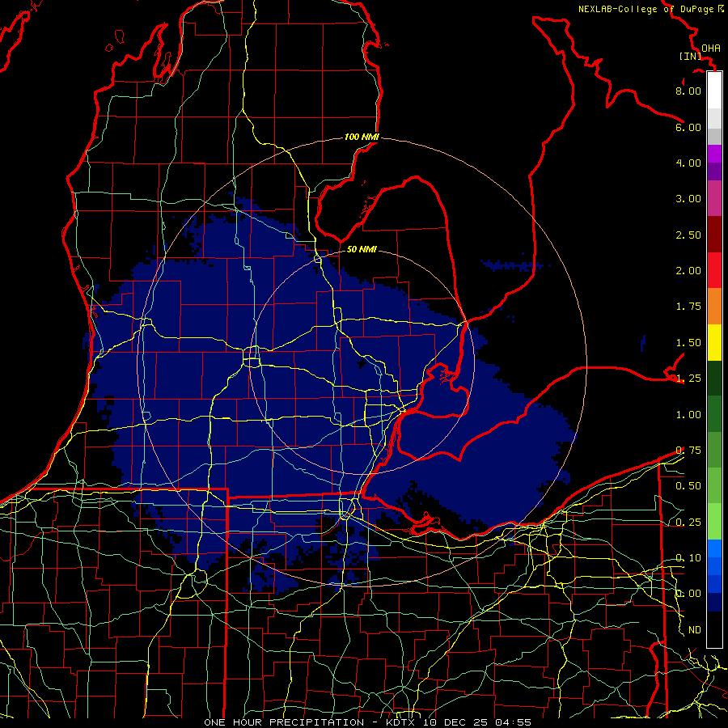The width and height of the screenshot is (728, 728).
Task: Click the 1.50 legend value
Action: tap(688, 343)
